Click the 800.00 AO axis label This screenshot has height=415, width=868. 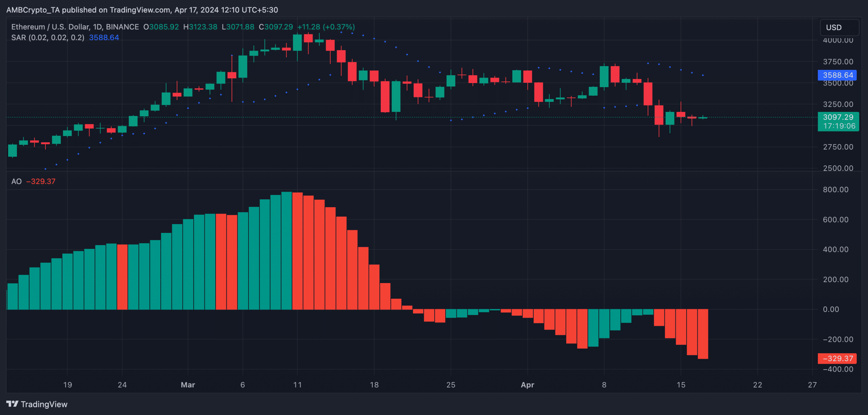click(x=835, y=190)
